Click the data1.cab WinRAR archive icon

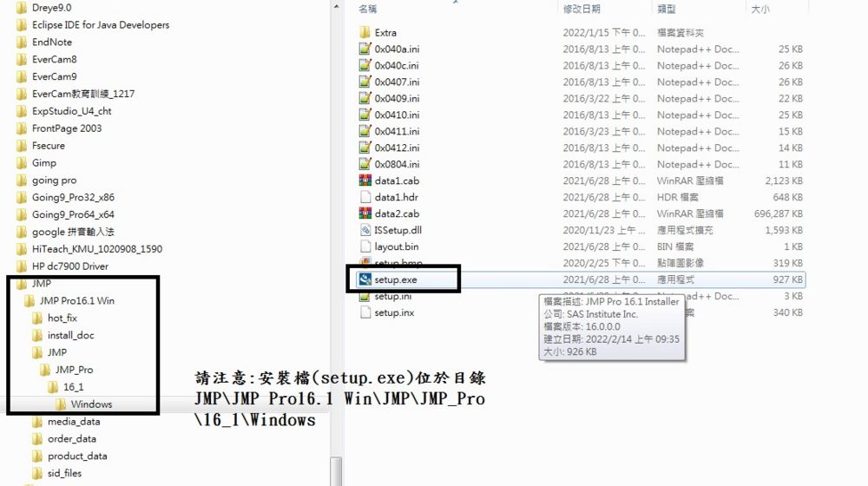click(x=365, y=181)
